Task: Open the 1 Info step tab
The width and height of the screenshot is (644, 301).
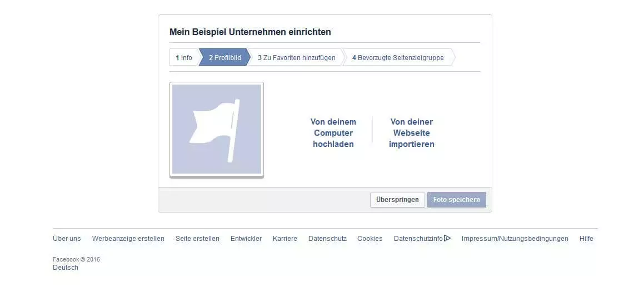Action: tap(184, 58)
